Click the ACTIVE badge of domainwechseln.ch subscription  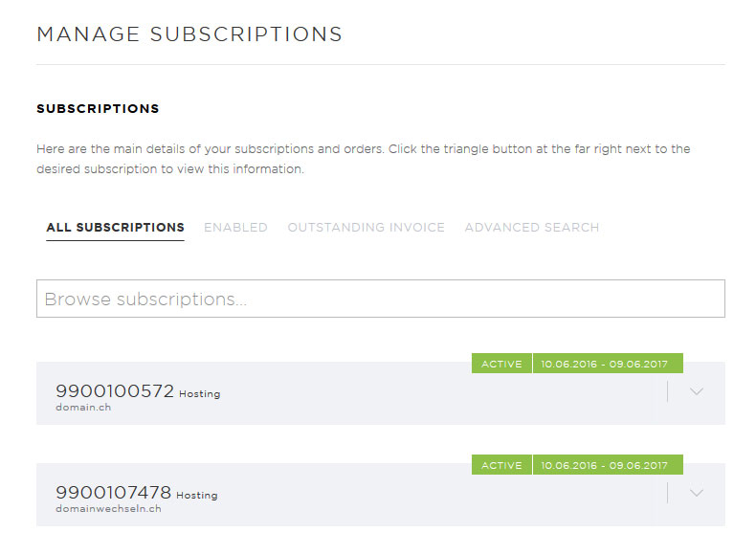coord(501,465)
